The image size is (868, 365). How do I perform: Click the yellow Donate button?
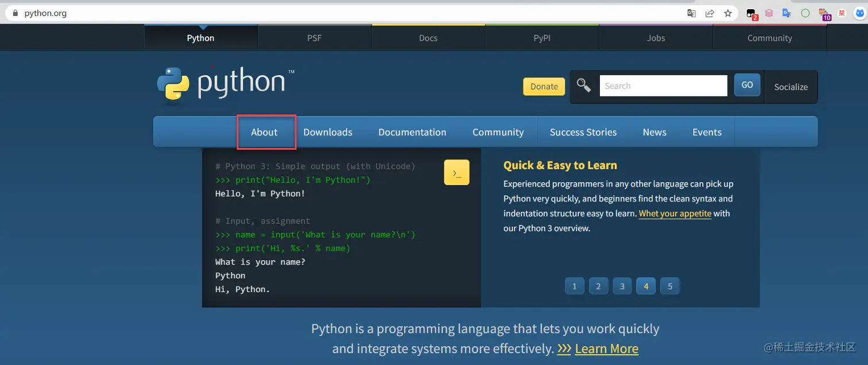(544, 87)
